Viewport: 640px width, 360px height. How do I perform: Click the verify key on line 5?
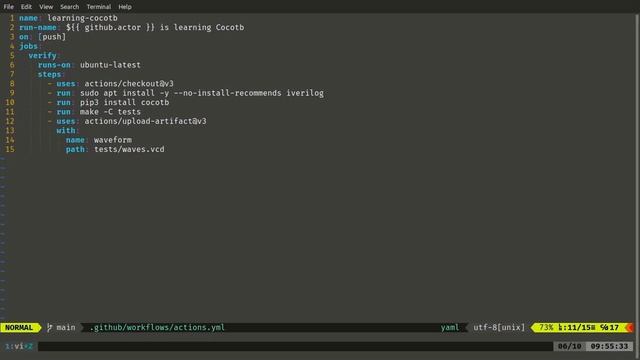pyautogui.click(x=42, y=56)
